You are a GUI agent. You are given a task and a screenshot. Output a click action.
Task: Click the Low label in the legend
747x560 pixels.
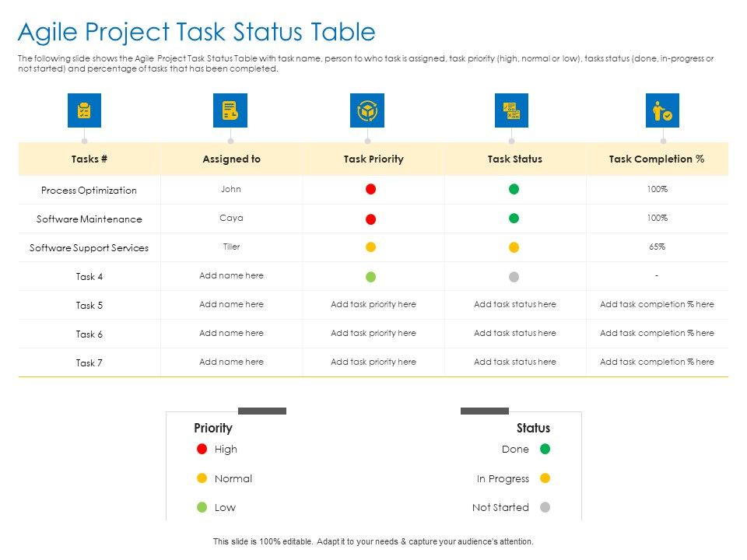pyautogui.click(x=226, y=508)
